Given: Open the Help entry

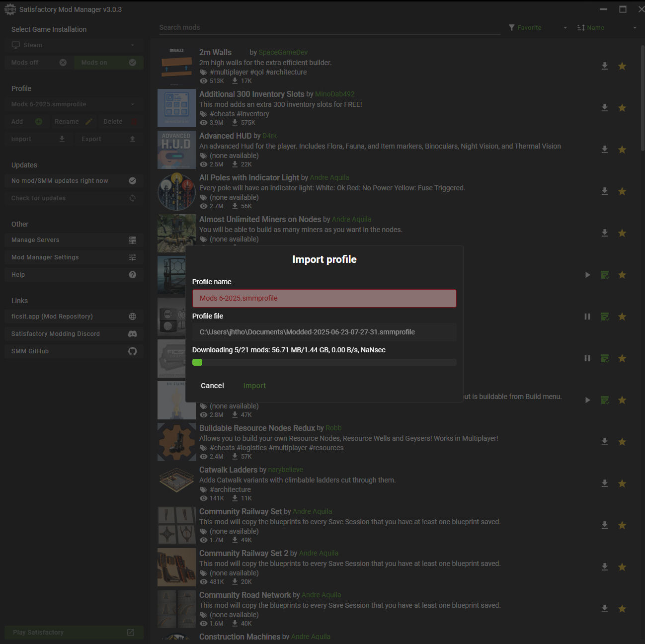Looking at the screenshot, I should tap(74, 275).
